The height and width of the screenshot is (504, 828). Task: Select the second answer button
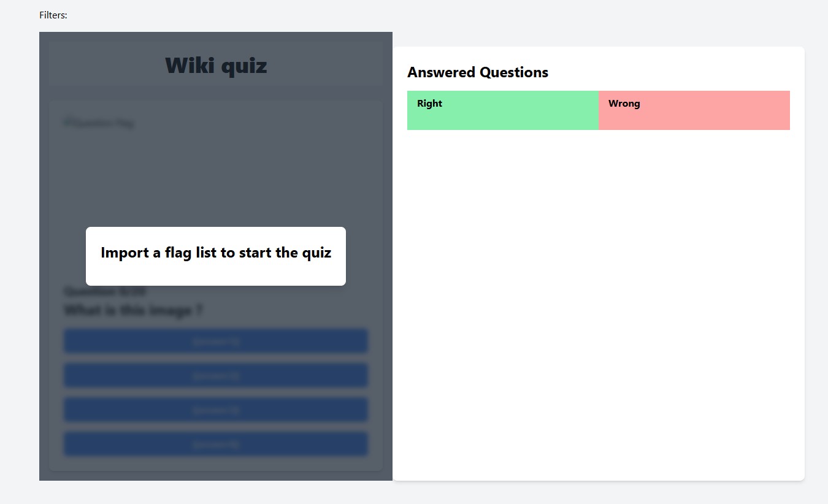215,375
